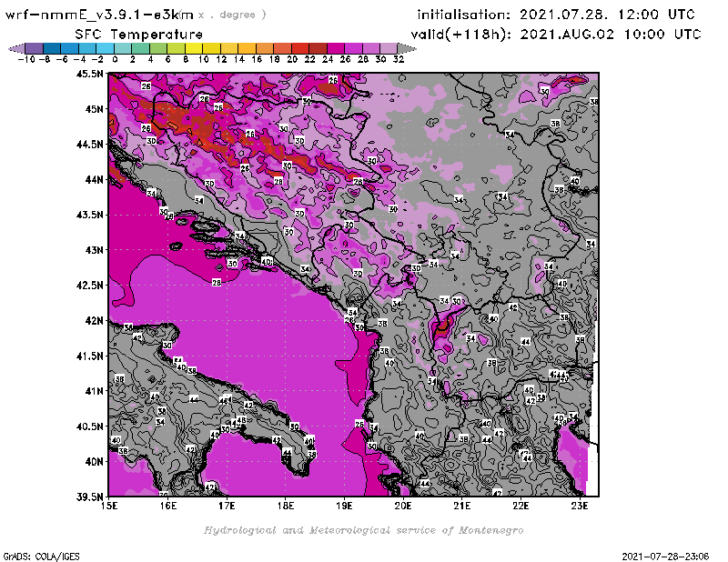Screen dimensions: 728x562
Task: Pick the magenta swatch between 24 and 26
Action: point(336,48)
